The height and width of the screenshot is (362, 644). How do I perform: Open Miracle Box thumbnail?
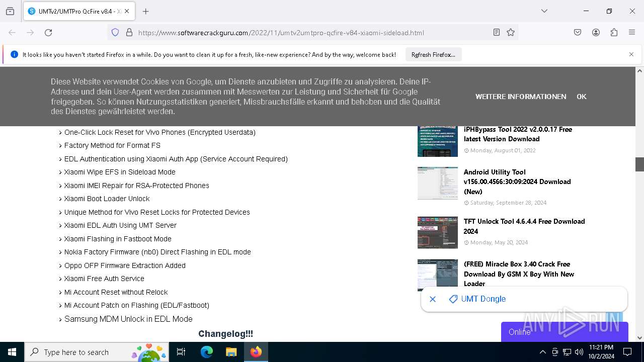[x=438, y=275]
